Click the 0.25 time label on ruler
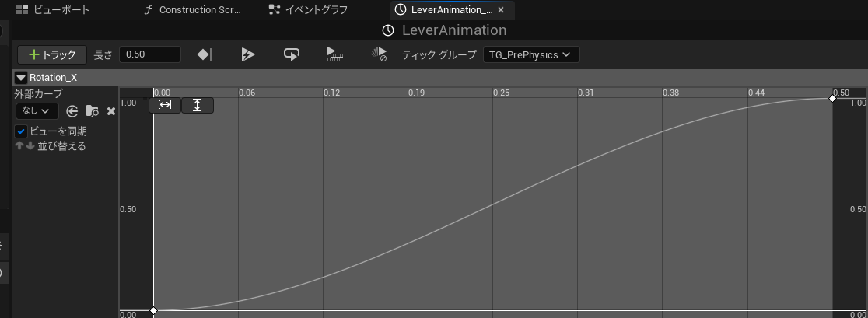 [x=502, y=93]
